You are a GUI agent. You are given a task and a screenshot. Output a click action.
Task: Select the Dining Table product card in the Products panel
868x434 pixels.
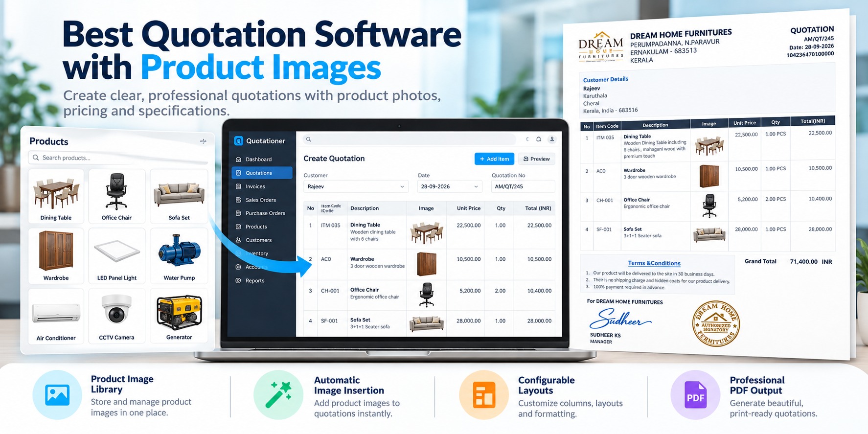[x=56, y=196]
